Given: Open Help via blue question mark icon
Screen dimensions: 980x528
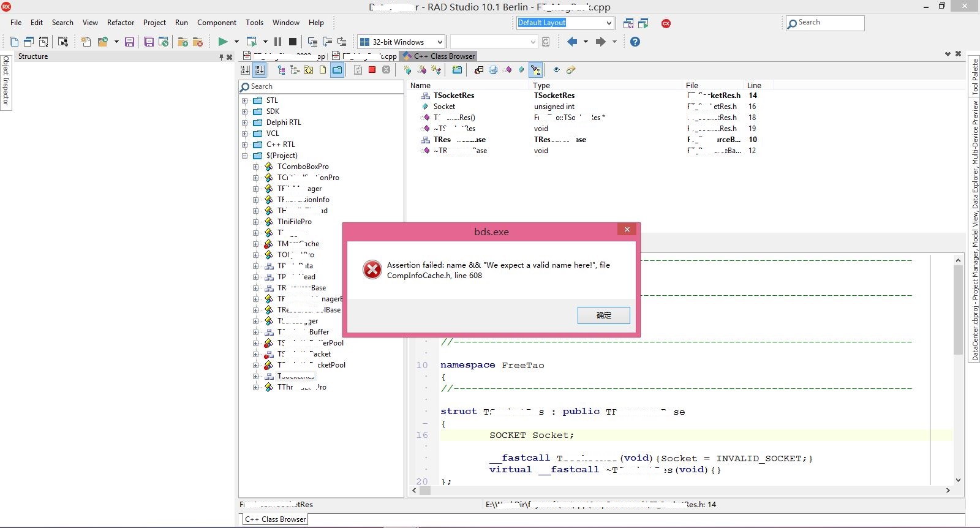Looking at the screenshot, I should click(635, 42).
